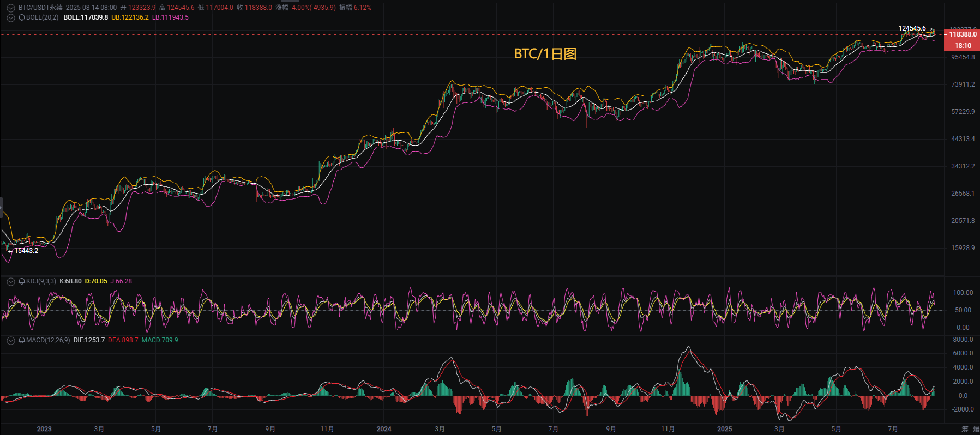Screen dimensions: 980x435
Task: Click MACD axis label 6000.0
Action: click(963, 353)
